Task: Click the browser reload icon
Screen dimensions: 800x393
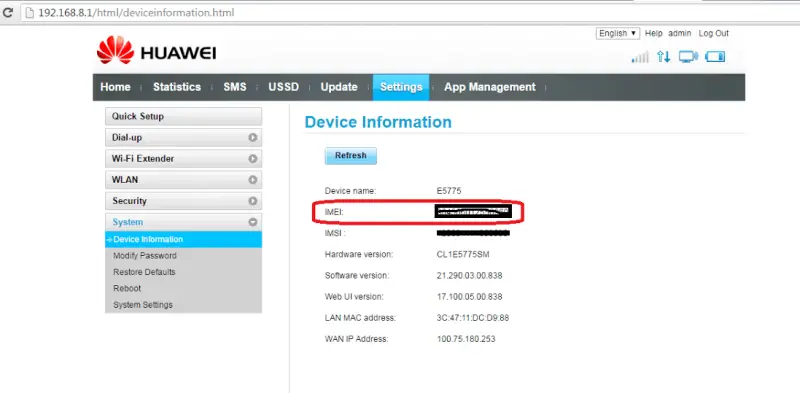Action: 8,13
